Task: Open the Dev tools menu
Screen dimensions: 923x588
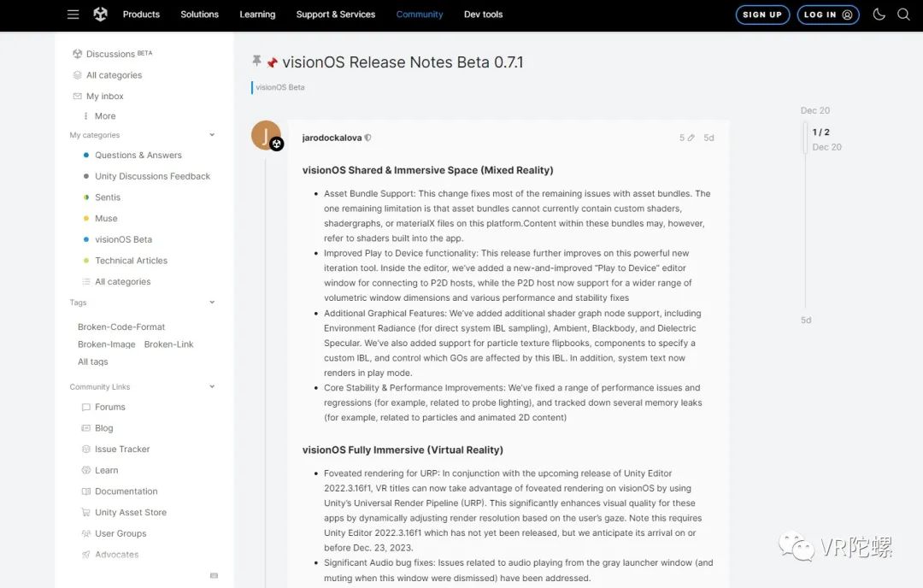Action: (x=483, y=15)
